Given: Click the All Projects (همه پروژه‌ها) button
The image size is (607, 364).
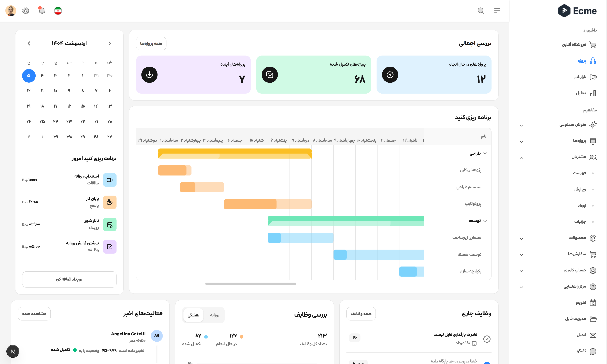Looking at the screenshot, I should pyautogui.click(x=151, y=43).
